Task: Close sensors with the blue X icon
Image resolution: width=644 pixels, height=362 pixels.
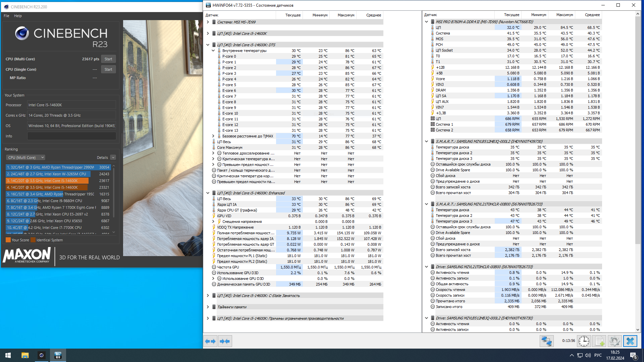Action: point(630,341)
